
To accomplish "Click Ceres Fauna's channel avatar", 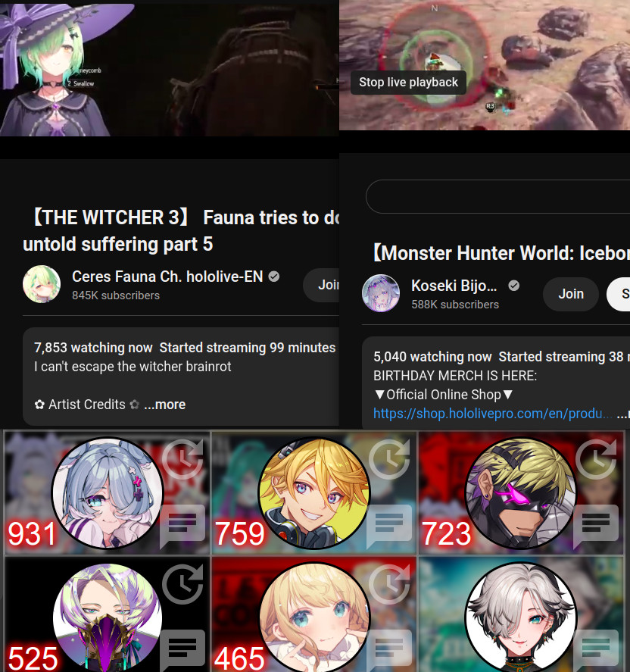I will [42, 284].
